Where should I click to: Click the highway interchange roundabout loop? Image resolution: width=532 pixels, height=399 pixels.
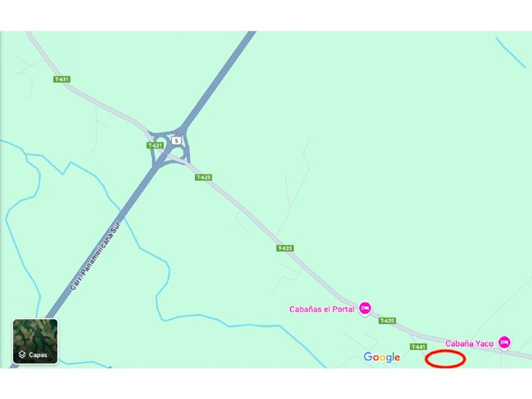pos(169,148)
